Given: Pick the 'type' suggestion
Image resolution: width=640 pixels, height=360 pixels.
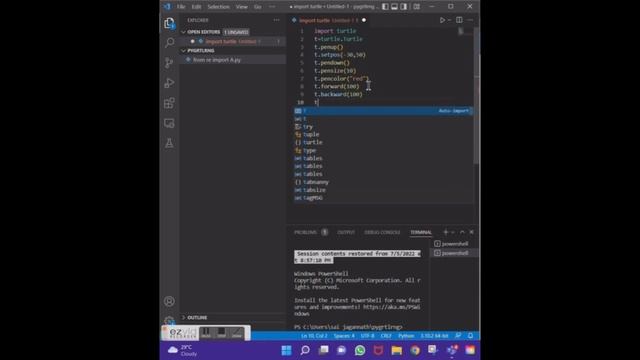Looking at the screenshot, I should [383, 150].
